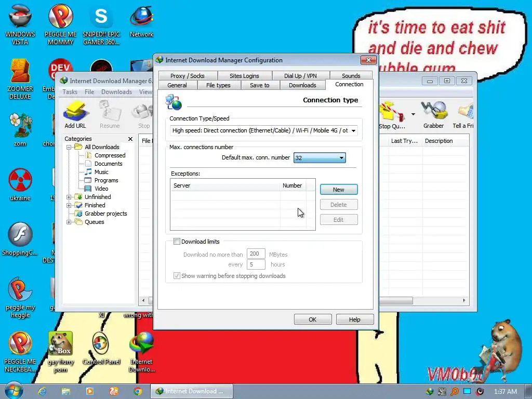Switch to the Downloads tab
Viewport: 532px width, 399px height.
[x=302, y=85]
